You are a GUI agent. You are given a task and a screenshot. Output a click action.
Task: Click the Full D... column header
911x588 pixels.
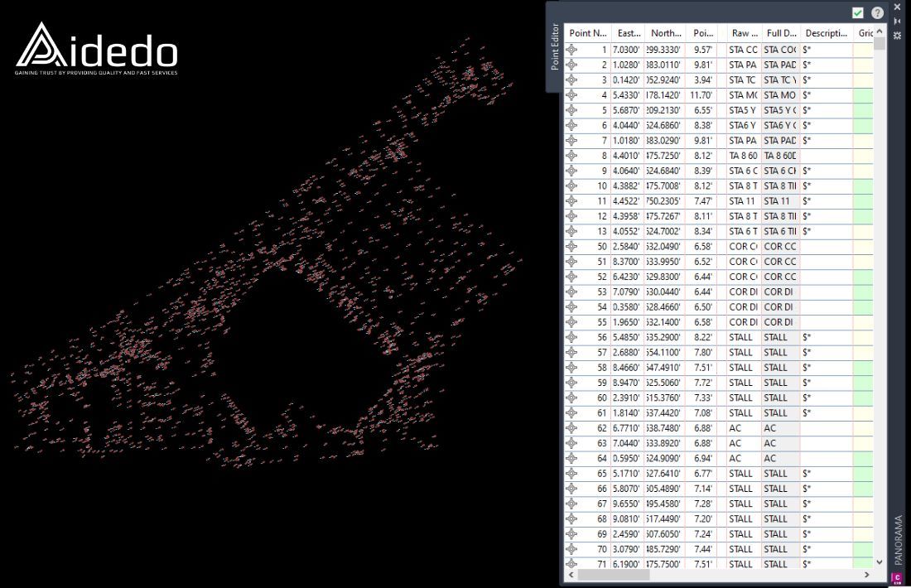click(782, 33)
